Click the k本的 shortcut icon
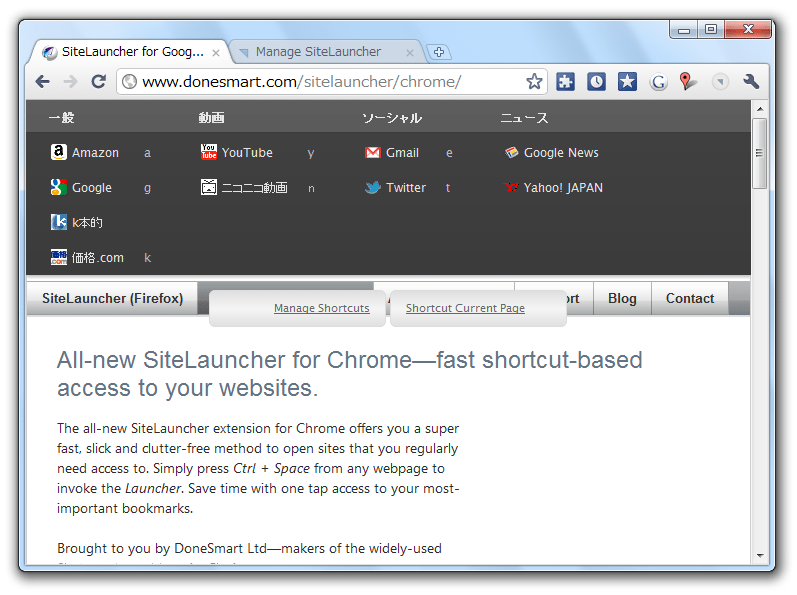 (58, 222)
